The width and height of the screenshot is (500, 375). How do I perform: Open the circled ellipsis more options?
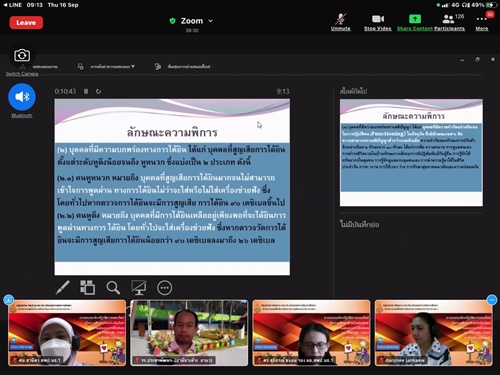165,288
